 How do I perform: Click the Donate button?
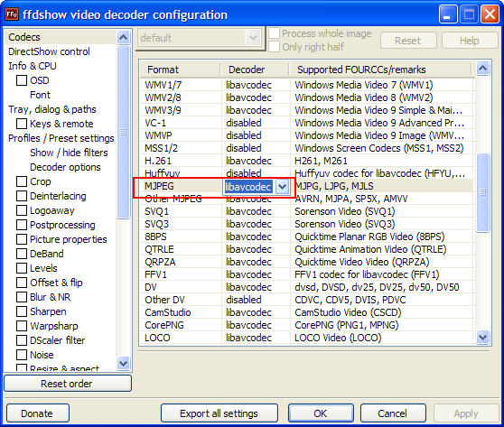click(x=37, y=413)
